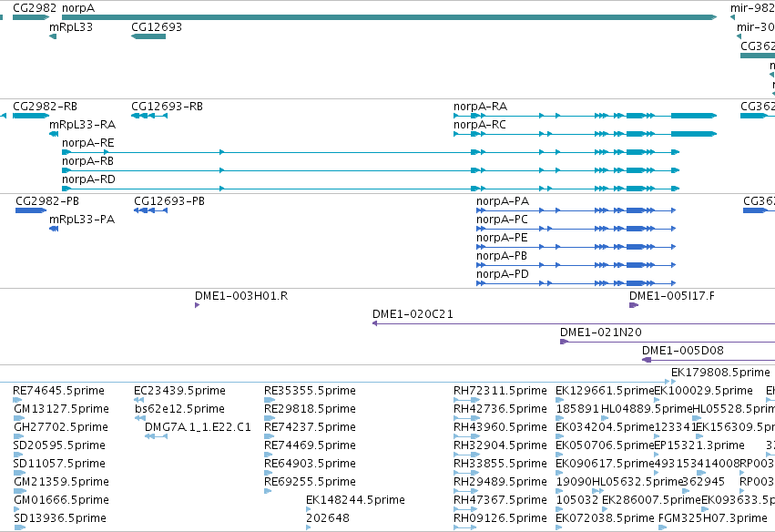
Task: Select the CG12693 gene label
Action: tap(157, 27)
